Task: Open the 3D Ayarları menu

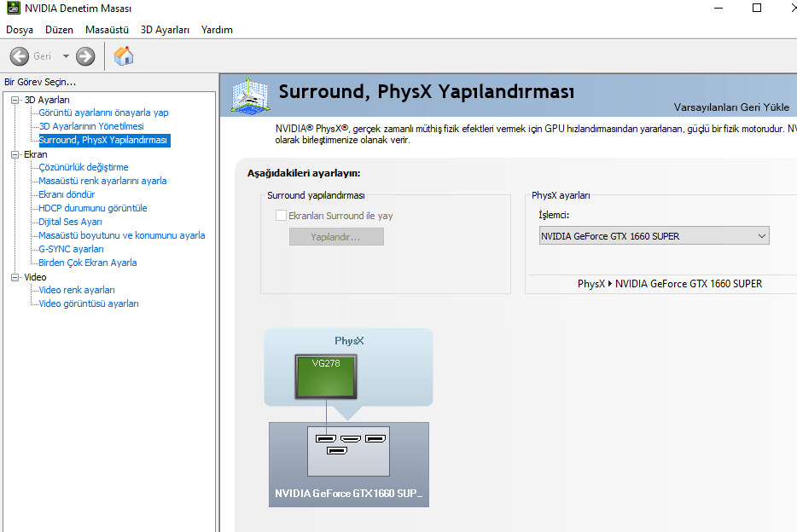Action: point(165,30)
